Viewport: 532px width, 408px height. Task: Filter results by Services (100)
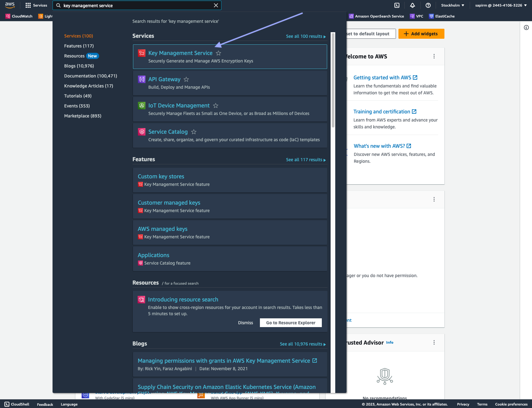pyautogui.click(x=79, y=36)
